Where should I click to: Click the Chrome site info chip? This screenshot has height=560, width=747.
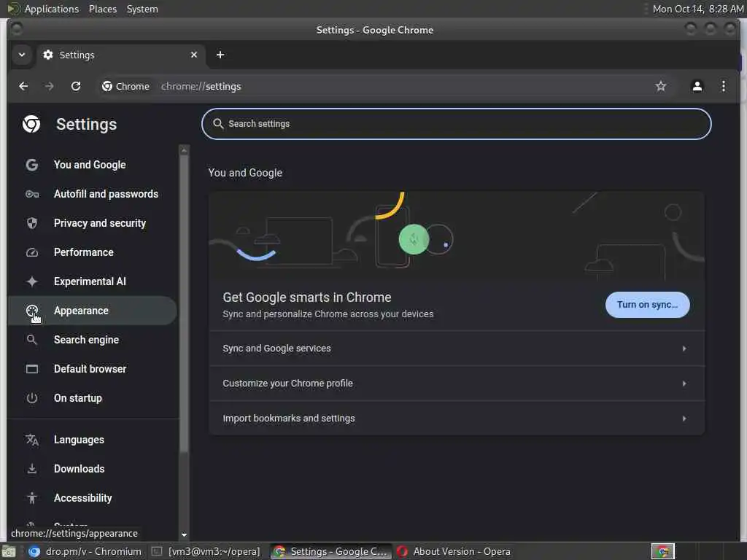125,86
